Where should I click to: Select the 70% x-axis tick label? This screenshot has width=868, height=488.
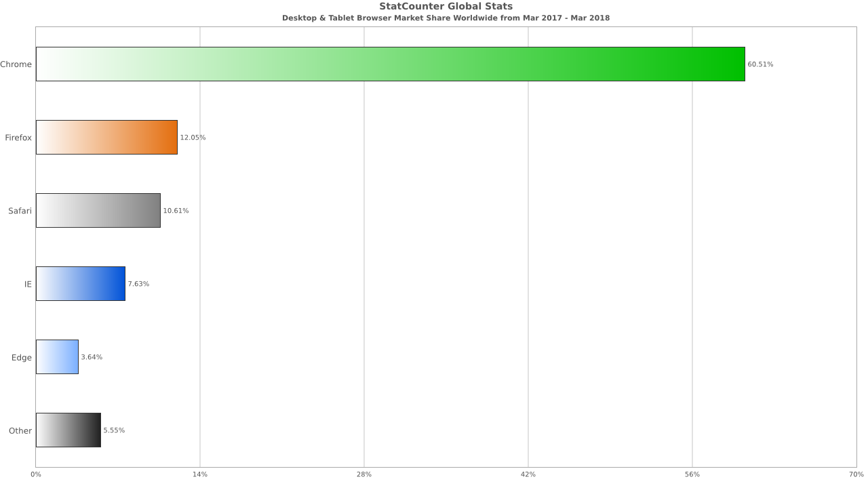pyautogui.click(x=856, y=474)
